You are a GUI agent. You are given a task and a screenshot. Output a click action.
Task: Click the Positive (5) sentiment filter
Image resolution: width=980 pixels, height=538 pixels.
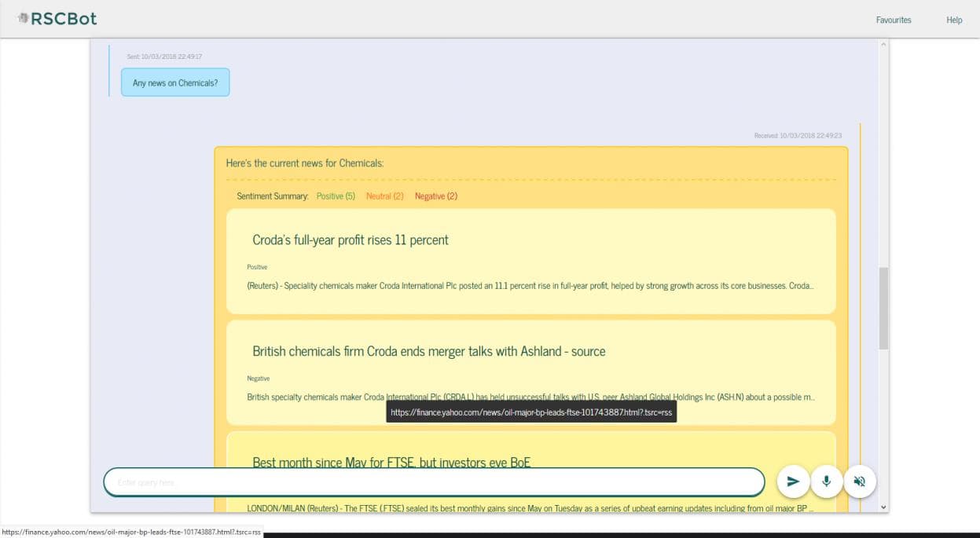[336, 196]
